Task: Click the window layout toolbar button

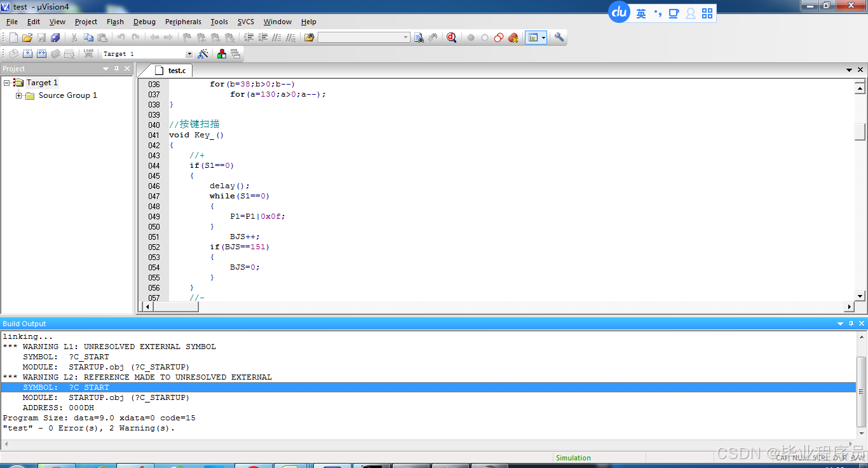Action: (533, 38)
